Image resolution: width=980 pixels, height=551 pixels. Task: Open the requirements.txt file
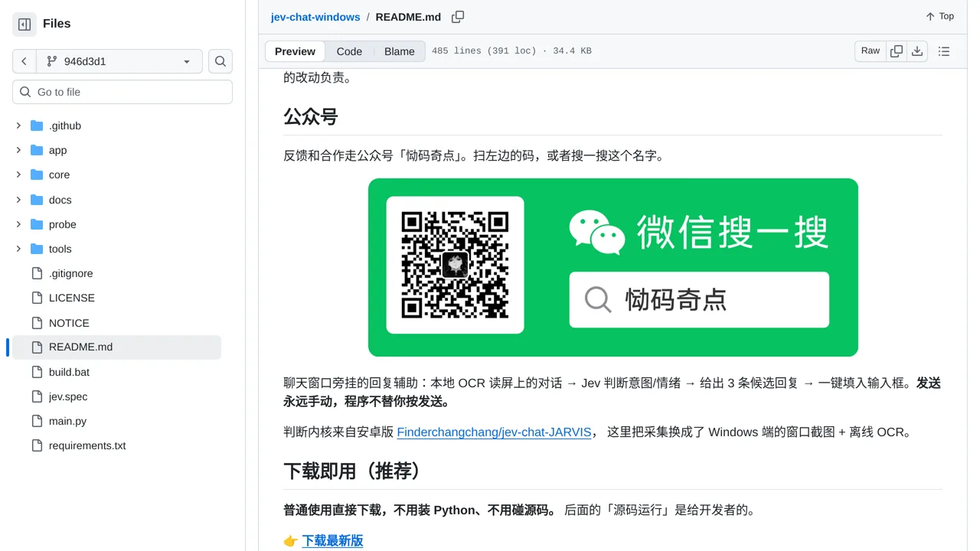coord(87,445)
